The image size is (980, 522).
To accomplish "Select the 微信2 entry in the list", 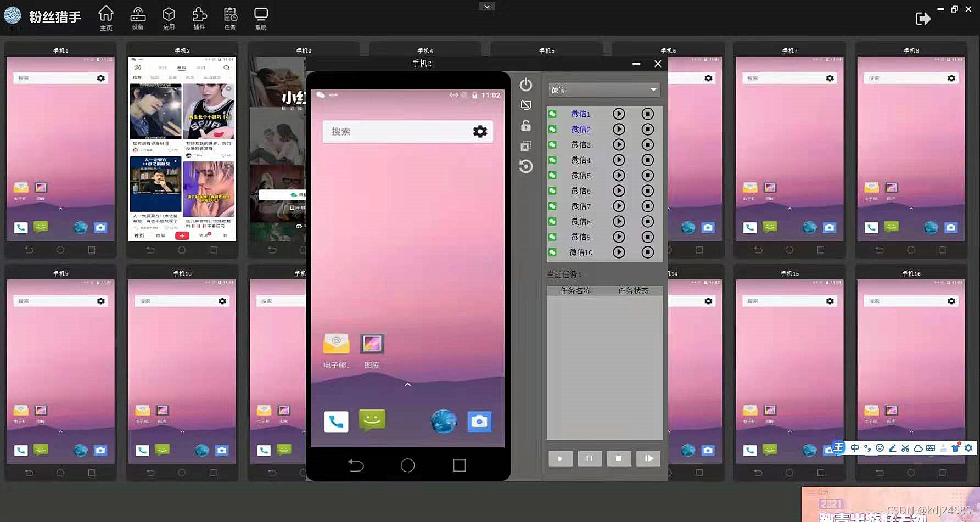I will (581, 129).
